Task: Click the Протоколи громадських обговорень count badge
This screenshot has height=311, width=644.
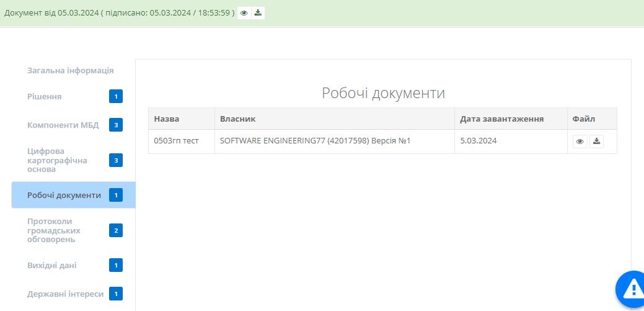Action: pyautogui.click(x=116, y=231)
